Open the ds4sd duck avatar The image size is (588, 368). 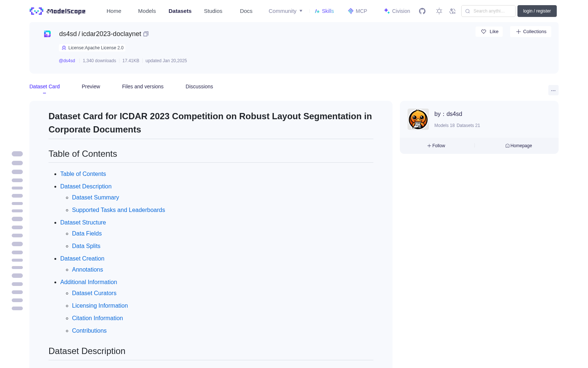(418, 119)
